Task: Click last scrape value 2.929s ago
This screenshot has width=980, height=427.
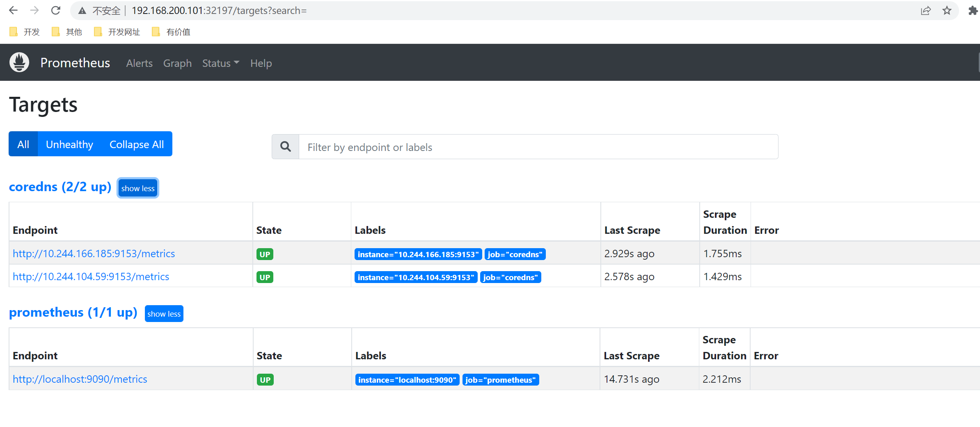Action: coord(629,253)
